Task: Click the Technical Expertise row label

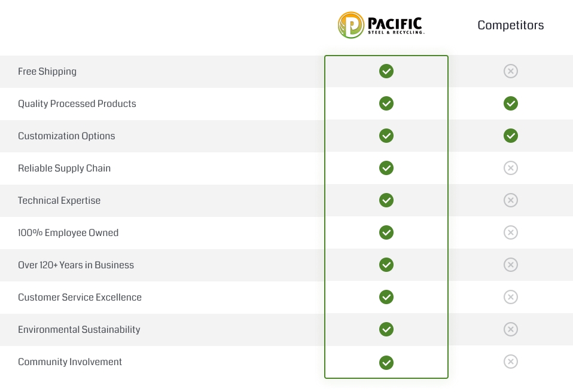Action: click(59, 201)
